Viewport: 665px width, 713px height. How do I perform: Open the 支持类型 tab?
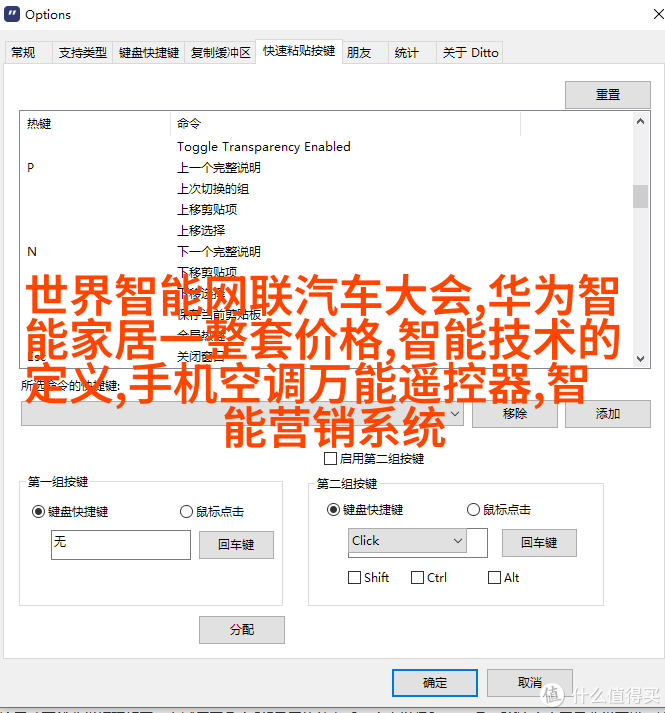pyautogui.click(x=82, y=53)
